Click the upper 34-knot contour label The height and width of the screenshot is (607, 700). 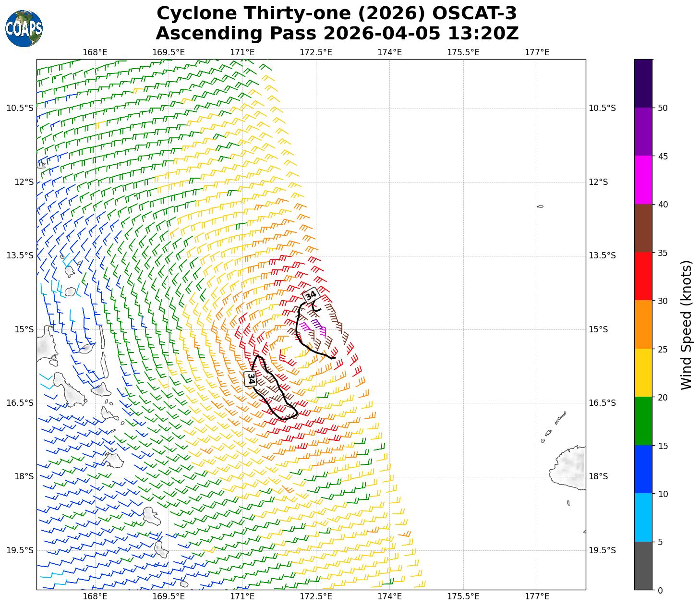(x=311, y=295)
